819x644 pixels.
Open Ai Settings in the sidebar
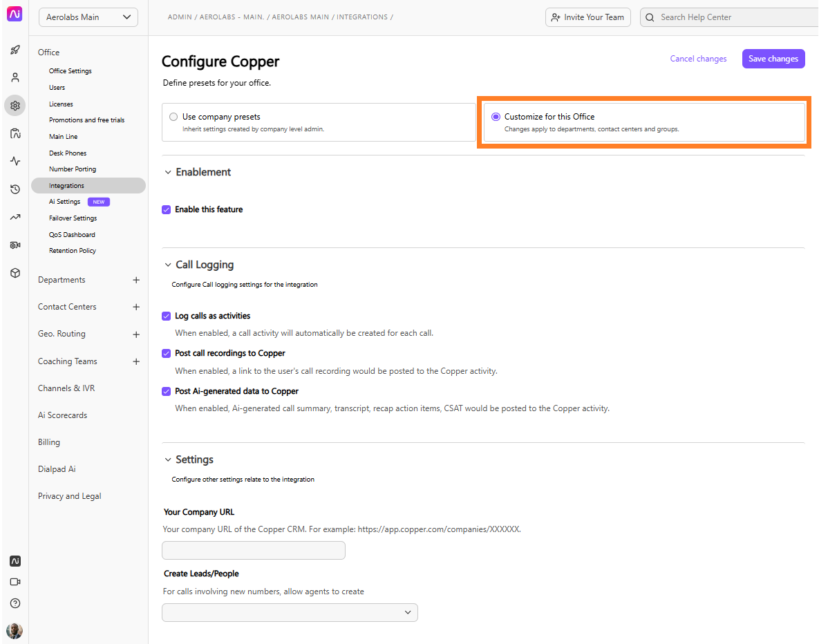click(x=65, y=202)
